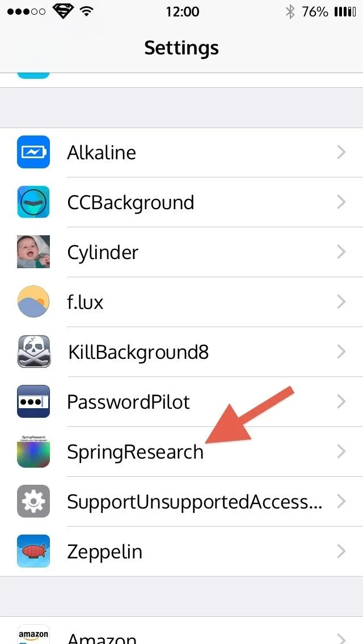Tap the Cylinder baby photo icon
This screenshot has width=363, height=644.
coord(33,252)
